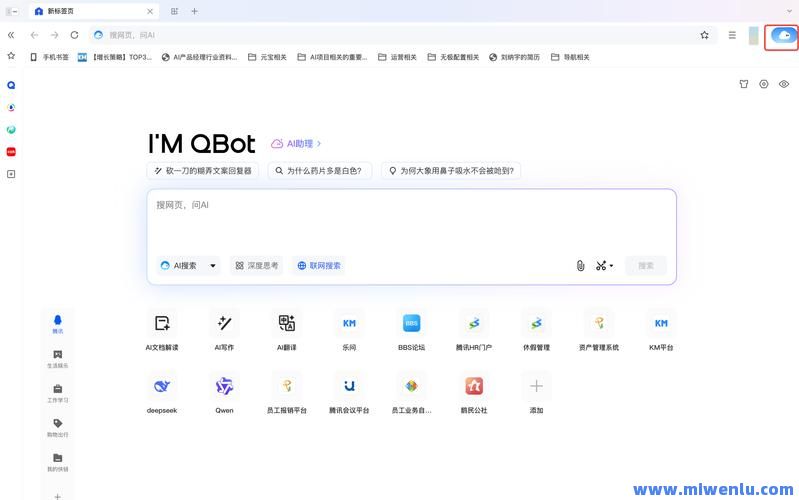Toggle the blue cloud AI switch
This screenshot has width=799, height=500.
783,36
